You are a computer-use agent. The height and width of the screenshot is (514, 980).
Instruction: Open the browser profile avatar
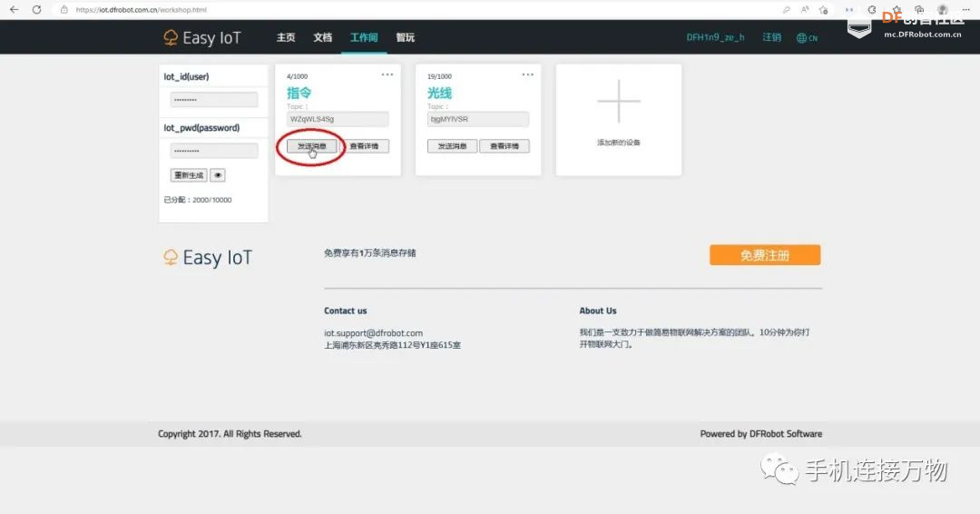point(943,10)
